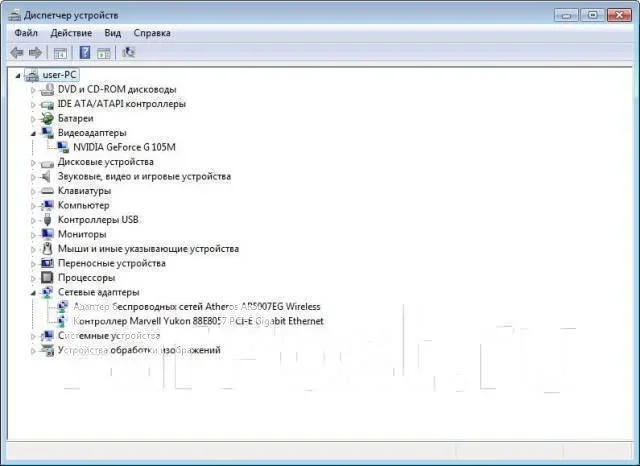Select the NVIDIA GeForce G 105M device icon
The image size is (640, 466).
pyautogui.click(x=63, y=147)
